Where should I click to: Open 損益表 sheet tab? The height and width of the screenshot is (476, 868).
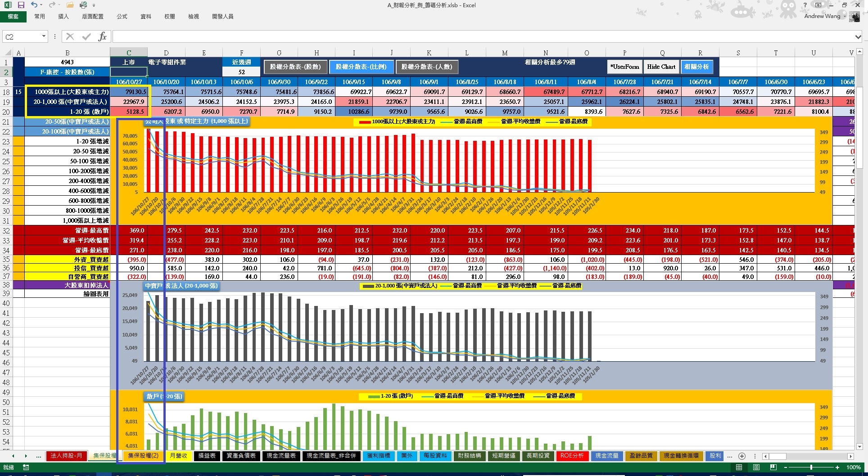207,456
